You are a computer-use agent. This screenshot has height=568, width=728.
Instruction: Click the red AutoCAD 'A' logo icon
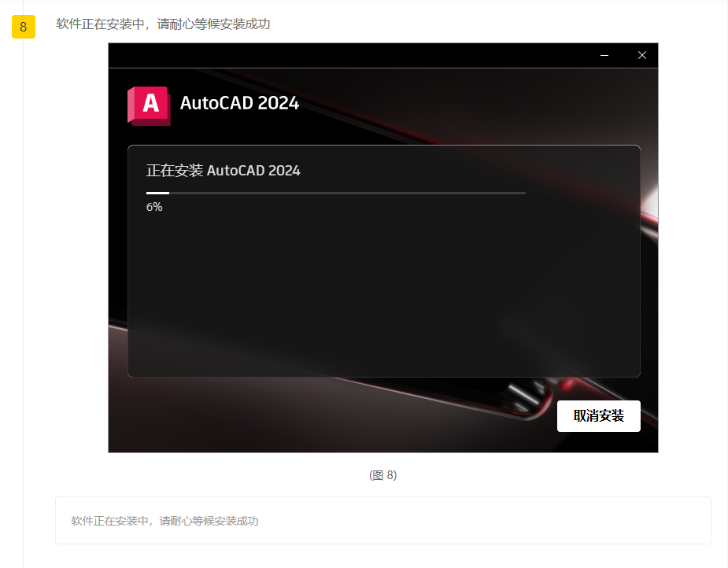pos(149,105)
